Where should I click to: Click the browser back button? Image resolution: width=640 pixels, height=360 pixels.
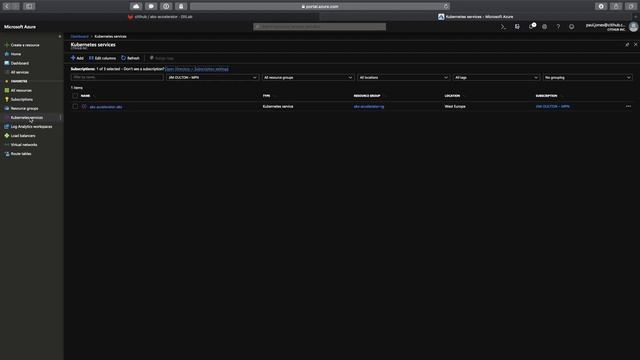click(7, 6)
